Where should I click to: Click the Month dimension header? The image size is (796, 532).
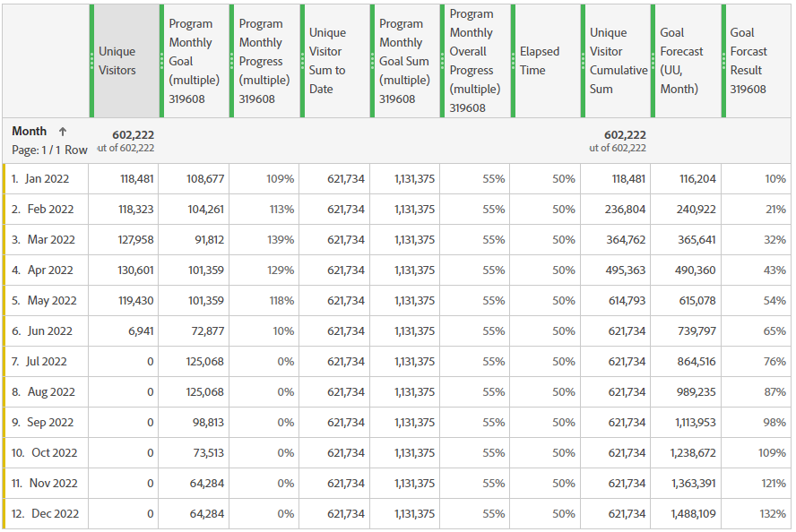point(30,132)
